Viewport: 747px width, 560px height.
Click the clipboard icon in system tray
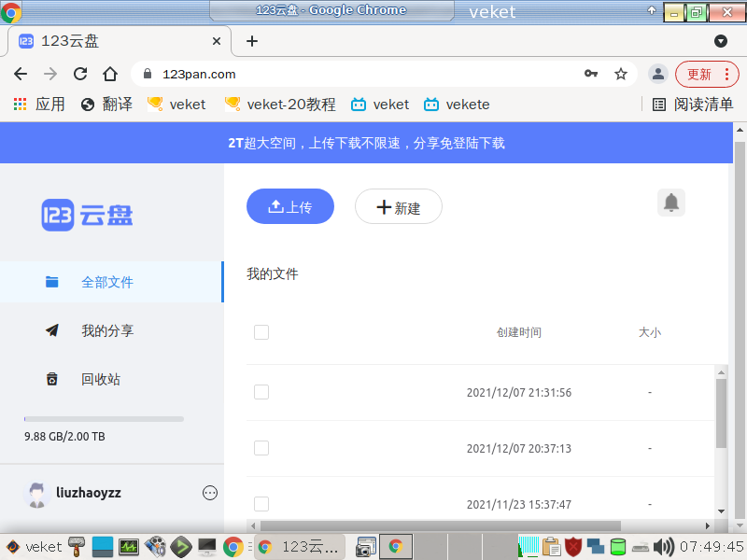pos(552,547)
